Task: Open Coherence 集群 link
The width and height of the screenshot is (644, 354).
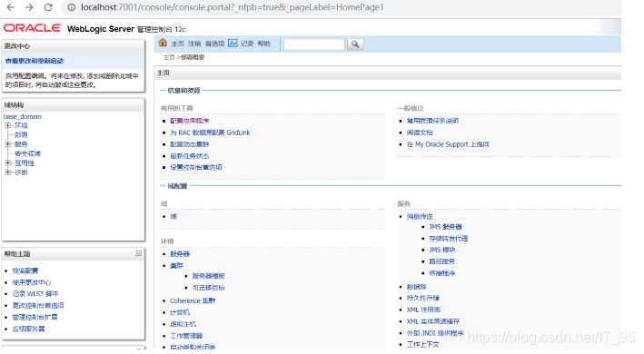Action: tap(193, 300)
